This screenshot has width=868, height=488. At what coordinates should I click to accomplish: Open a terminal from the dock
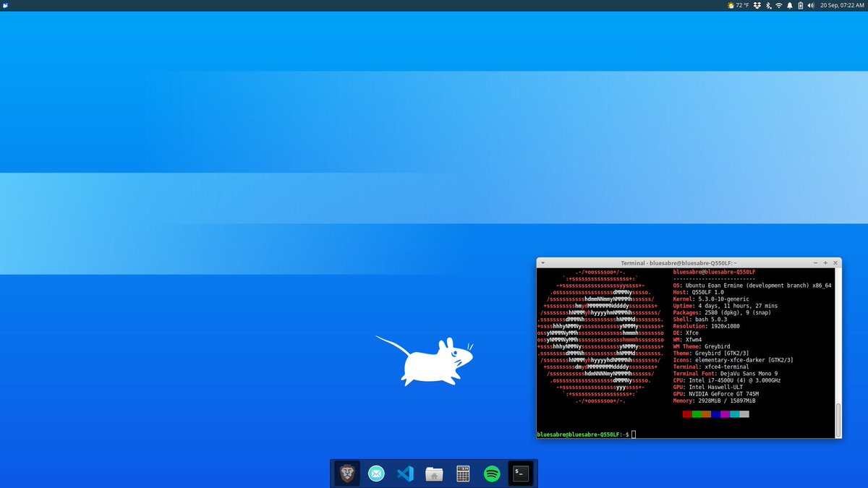coord(520,474)
